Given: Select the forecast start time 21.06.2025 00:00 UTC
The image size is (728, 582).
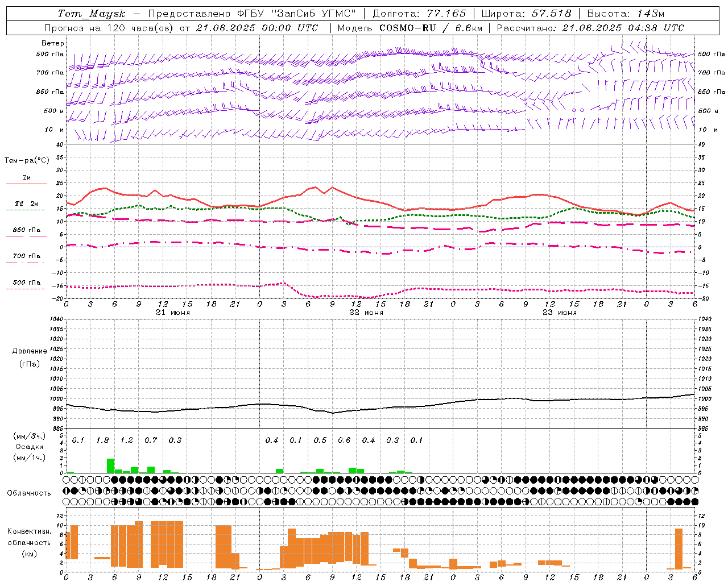Looking at the screenshot, I should [x=257, y=28].
